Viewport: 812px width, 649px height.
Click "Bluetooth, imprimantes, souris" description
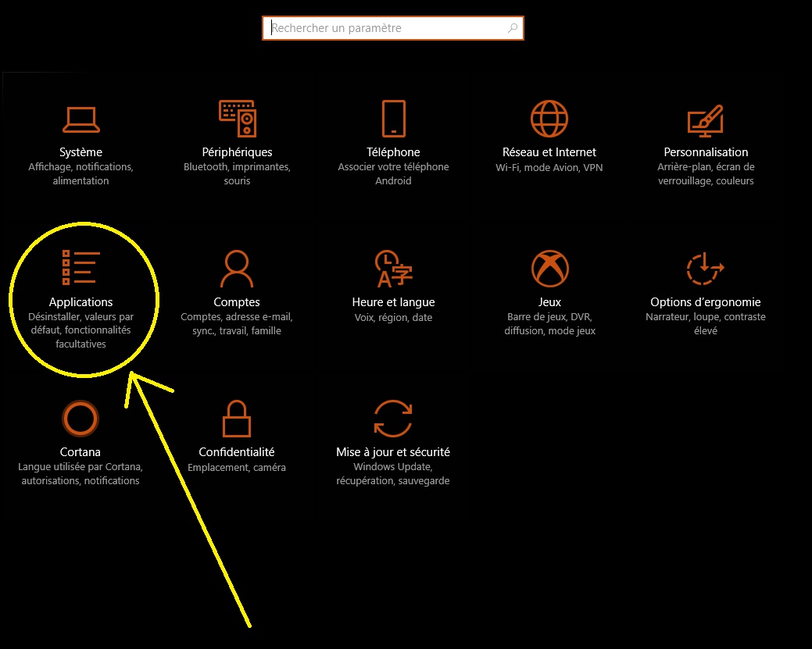237,174
